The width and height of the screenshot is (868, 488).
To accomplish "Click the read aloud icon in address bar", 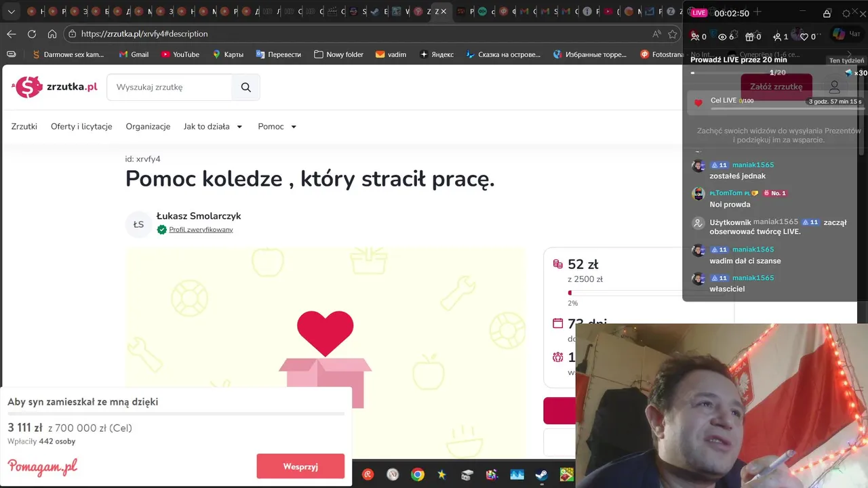I will coord(656,34).
